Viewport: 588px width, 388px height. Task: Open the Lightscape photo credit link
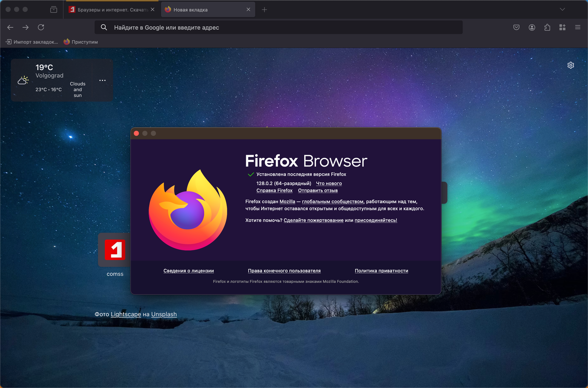(126, 314)
